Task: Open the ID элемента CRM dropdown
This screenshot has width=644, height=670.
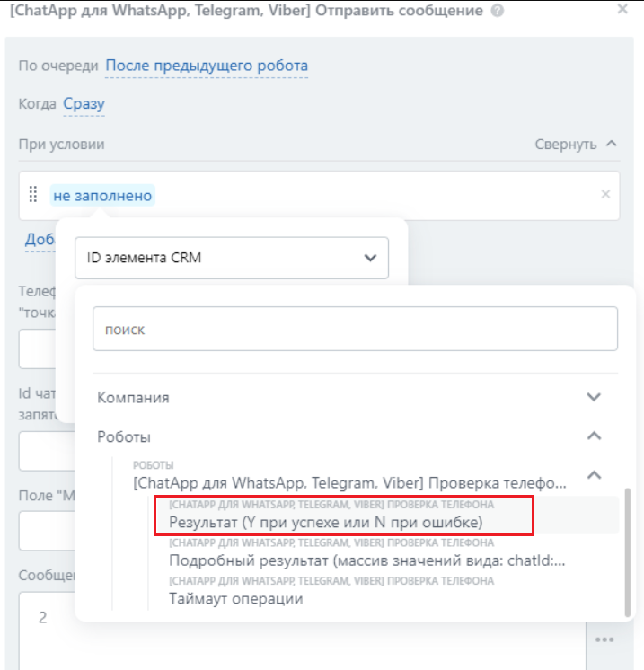Action: pos(232,258)
